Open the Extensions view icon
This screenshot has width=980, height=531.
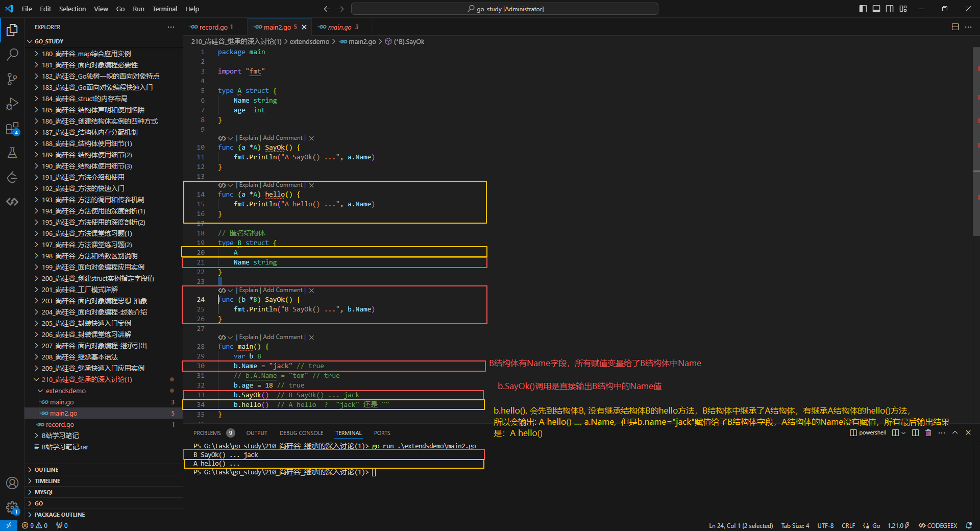click(12, 128)
